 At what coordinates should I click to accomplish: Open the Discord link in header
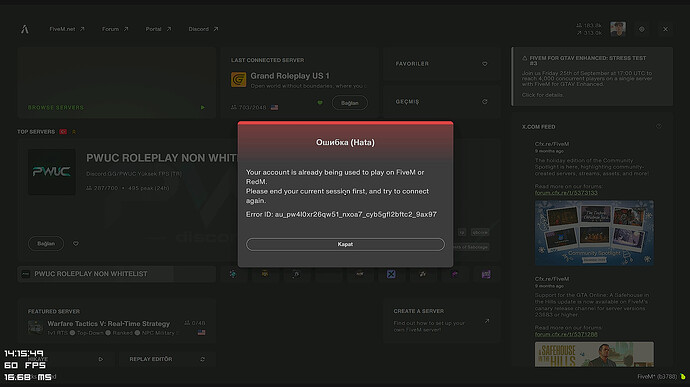point(203,29)
